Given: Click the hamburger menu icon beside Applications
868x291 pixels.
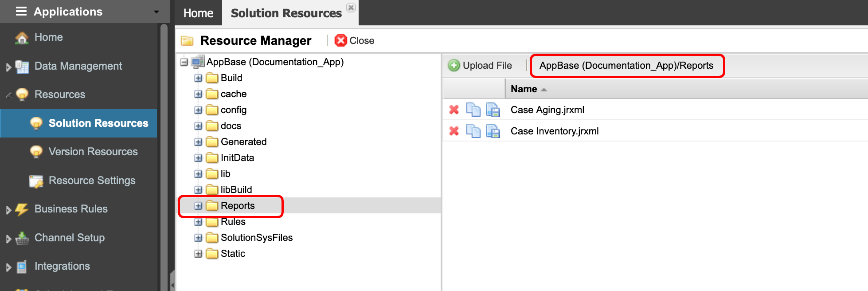Looking at the screenshot, I should tap(21, 12).
